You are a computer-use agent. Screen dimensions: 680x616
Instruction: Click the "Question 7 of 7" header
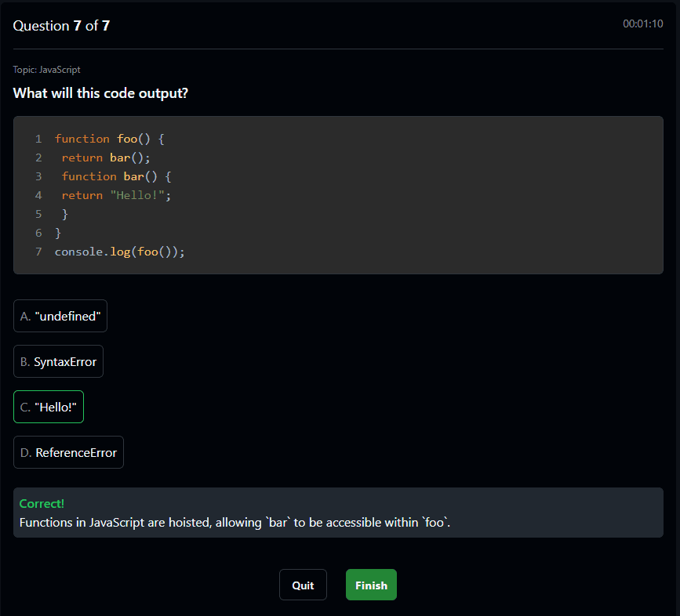pyautogui.click(x=61, y=25)
